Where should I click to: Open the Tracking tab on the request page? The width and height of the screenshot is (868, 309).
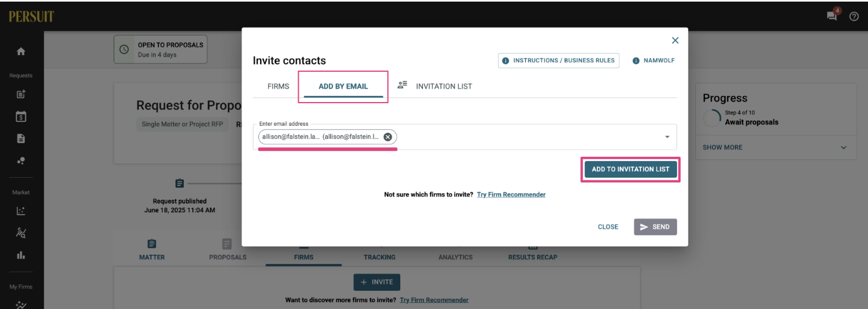(379, 257)
